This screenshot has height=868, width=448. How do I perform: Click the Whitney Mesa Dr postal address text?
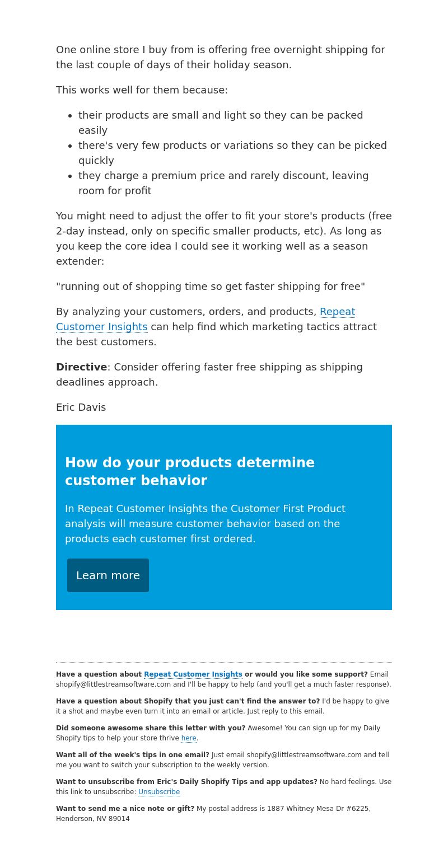point(213,814)
